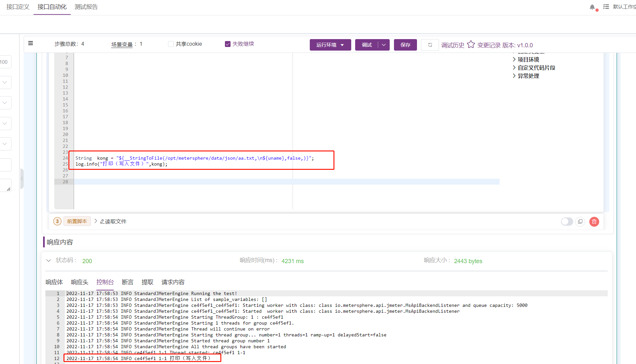Expand the 读取文件 step chevron

(x=96, y=221)
